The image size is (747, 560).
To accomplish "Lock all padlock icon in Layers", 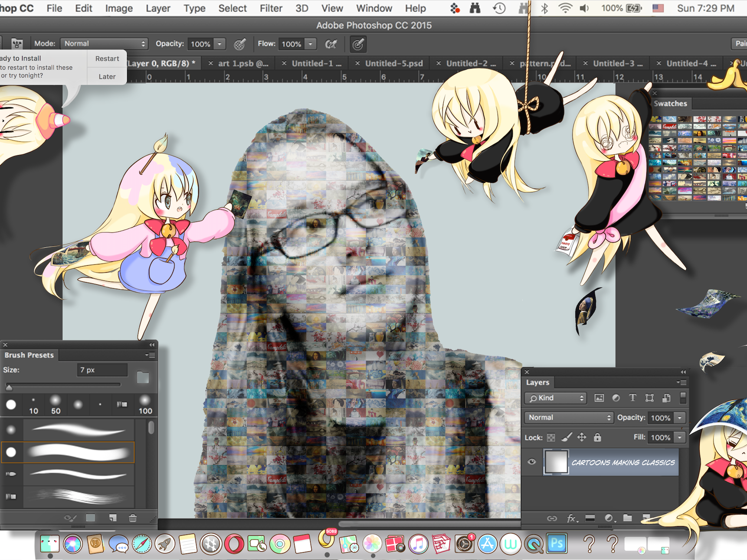I will pyautogui.click(x=597, y=437).
